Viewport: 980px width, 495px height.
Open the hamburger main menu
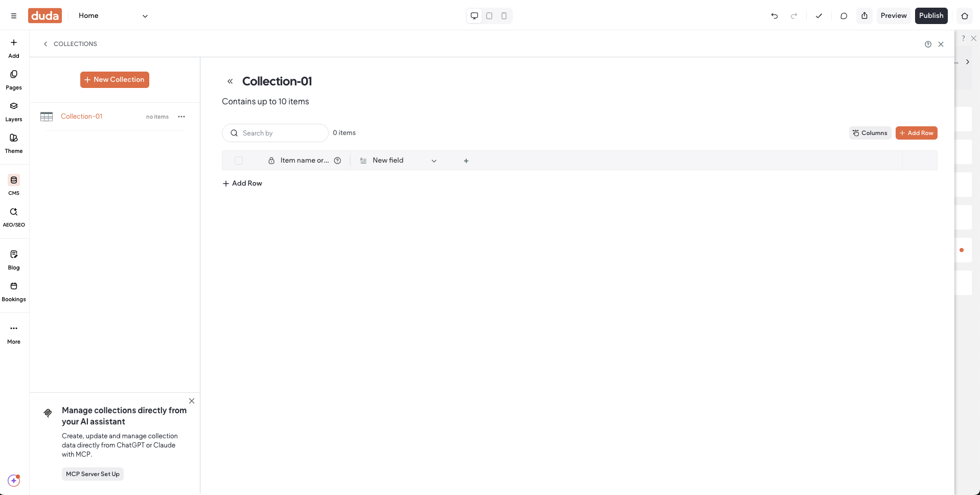tap(14, 16)
